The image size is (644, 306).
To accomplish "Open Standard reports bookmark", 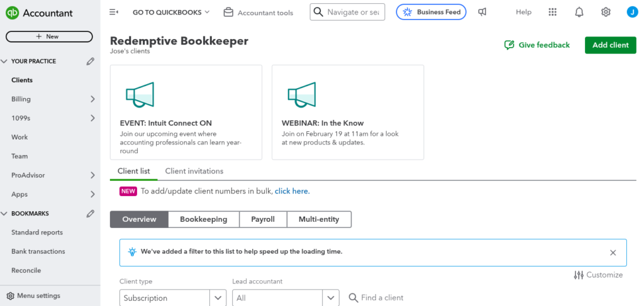I will click(37, 232).
